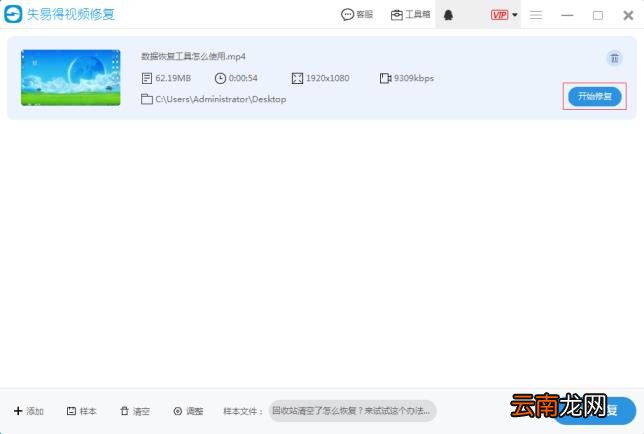
Task: Click the file size document icon
Action: point(147,78)
